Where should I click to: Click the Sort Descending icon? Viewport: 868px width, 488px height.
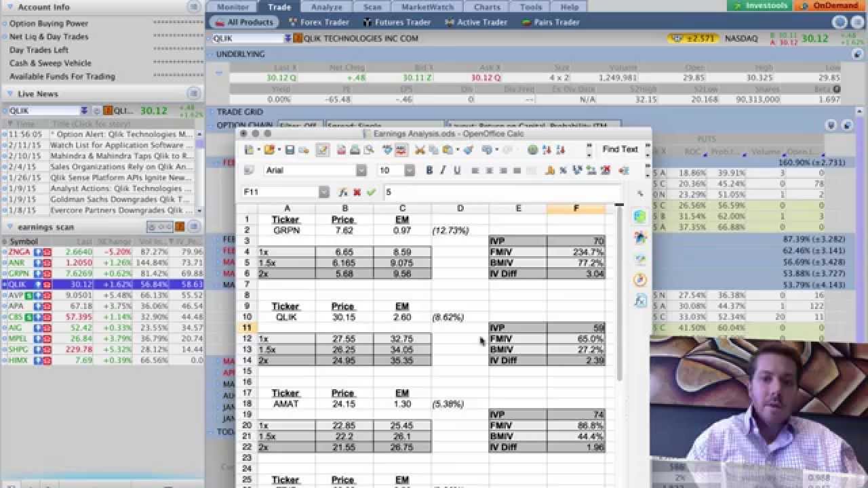tap(561, 150)
